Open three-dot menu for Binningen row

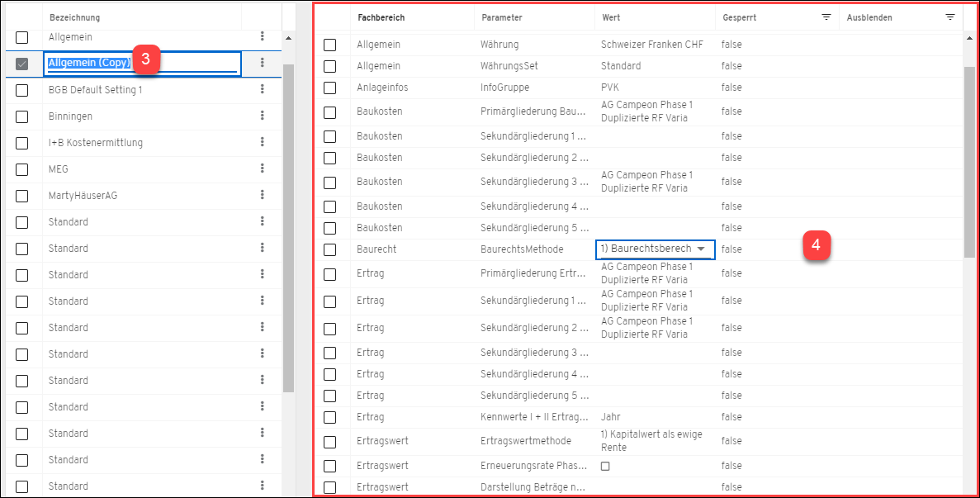(263, 116)
